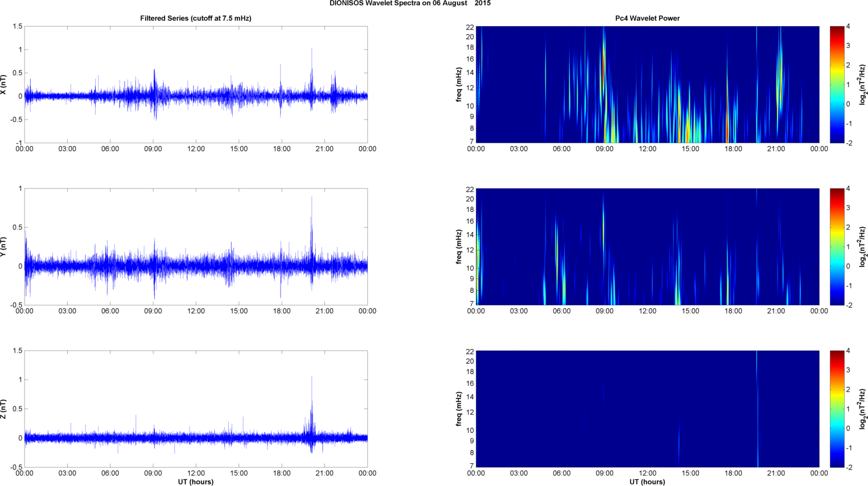This screenshot has height=486, width=868.
Task: Click the colorbar of the Y-row spectrogram
Action: pos(837,246)
